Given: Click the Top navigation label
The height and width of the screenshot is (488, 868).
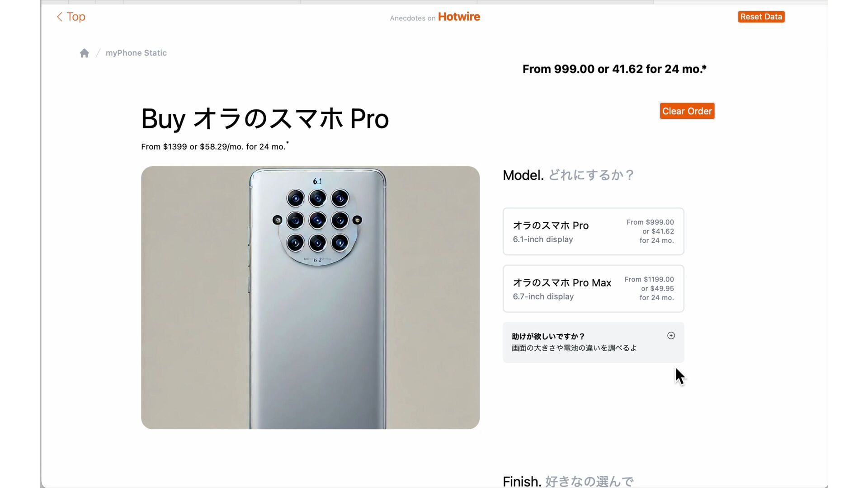Looking at the screenshot, I should (76, 17).
